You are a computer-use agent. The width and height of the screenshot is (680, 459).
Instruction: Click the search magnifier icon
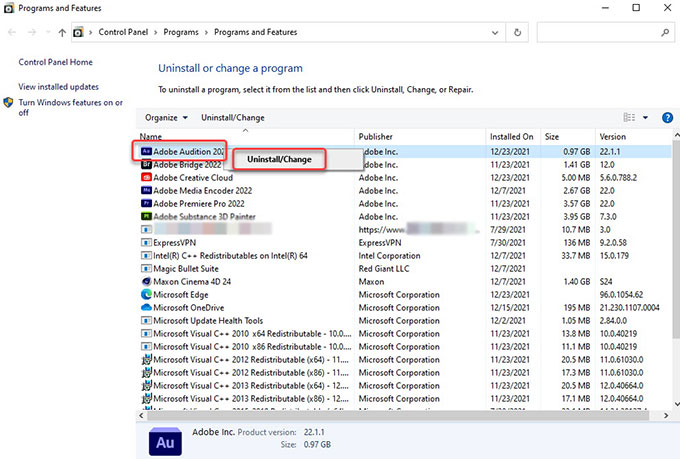665,33
